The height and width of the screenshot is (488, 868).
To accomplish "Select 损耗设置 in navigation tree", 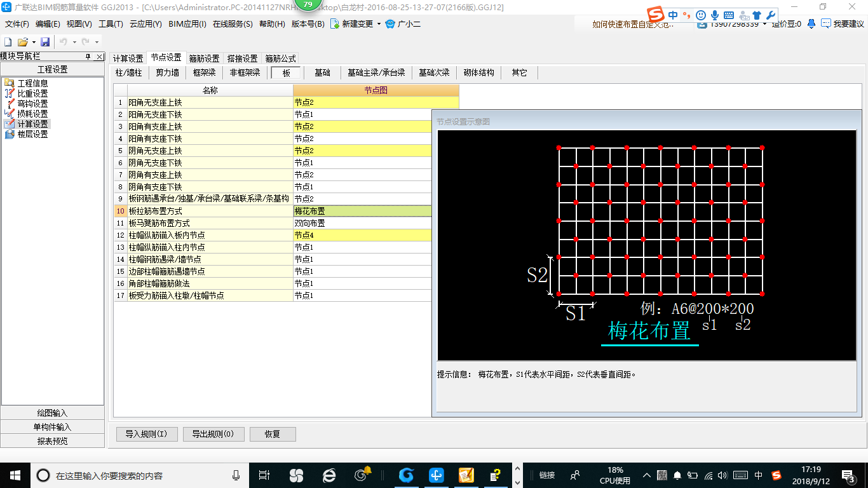I will (x=32, y=114).
